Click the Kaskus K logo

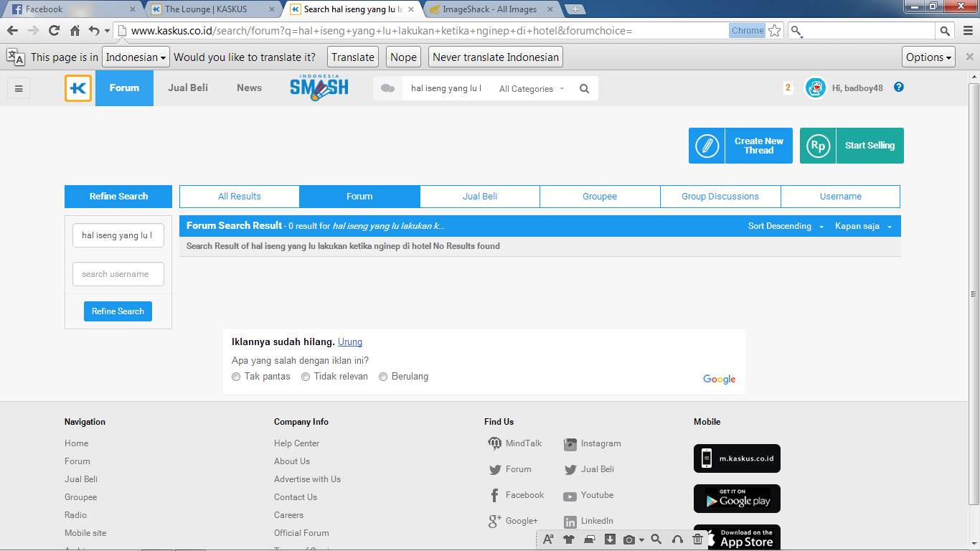(78, 88)
